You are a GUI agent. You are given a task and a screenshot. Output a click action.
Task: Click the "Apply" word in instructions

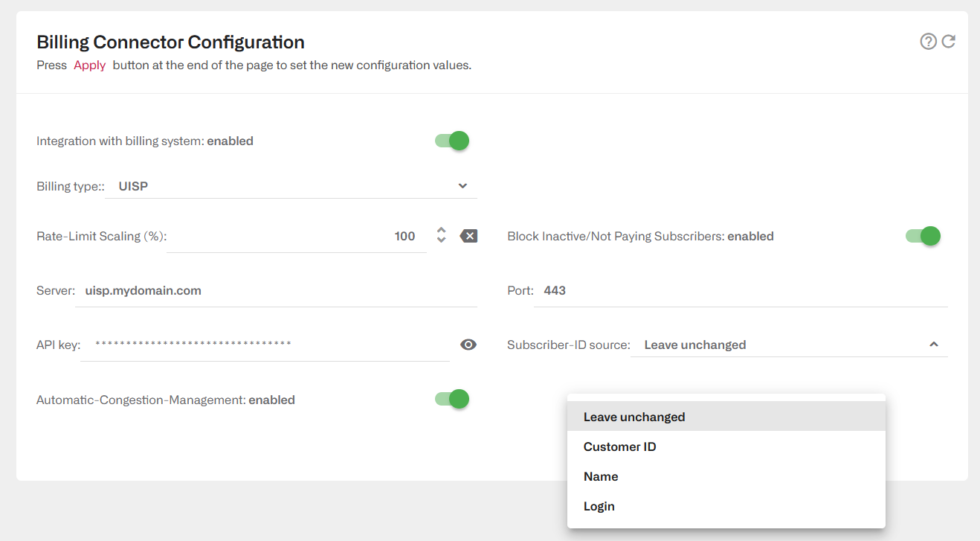pos(90,65)
